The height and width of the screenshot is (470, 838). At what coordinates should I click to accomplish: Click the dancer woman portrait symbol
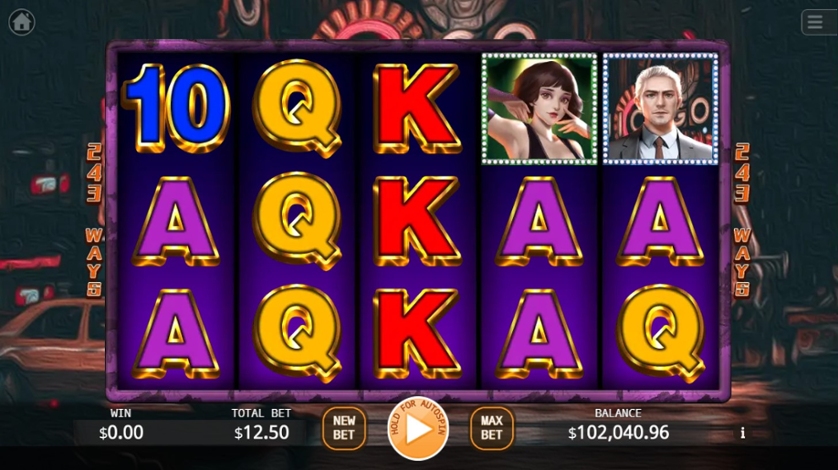tap(539, 109)
